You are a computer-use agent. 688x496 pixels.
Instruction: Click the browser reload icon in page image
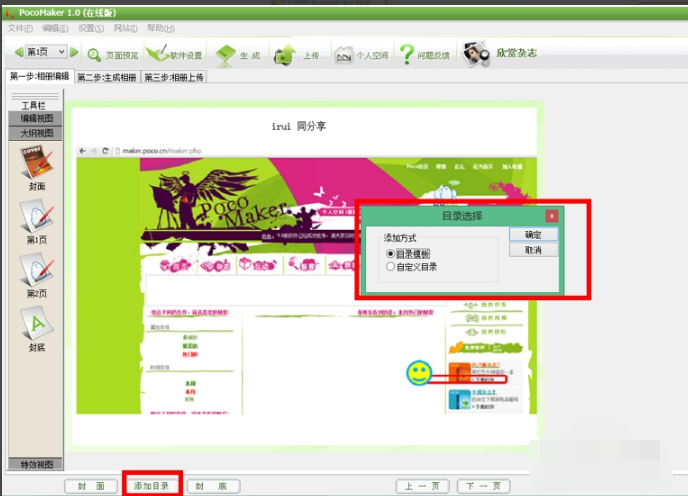click(x=105, y=151)
